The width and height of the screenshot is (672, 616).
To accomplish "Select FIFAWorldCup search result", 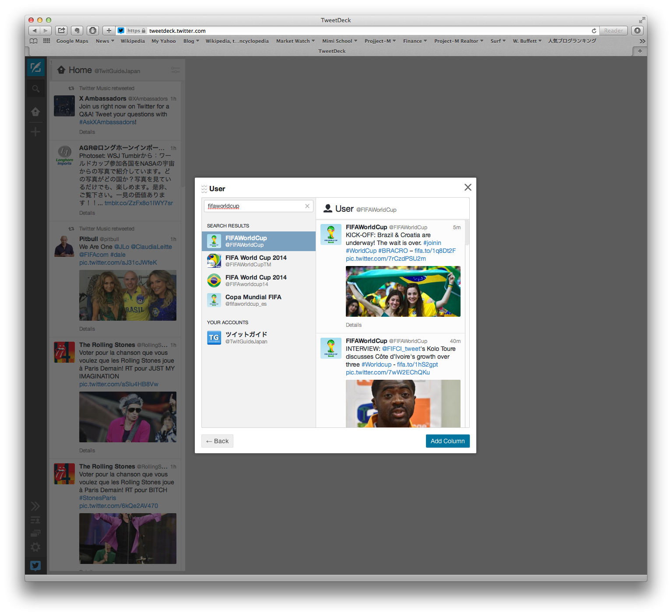I will pyautogui.click(x=259, y=241).
